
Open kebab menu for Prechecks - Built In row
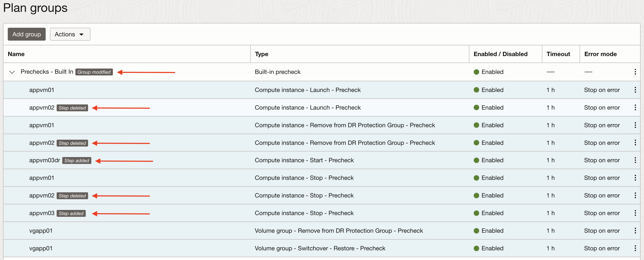[x=635, y=72]
